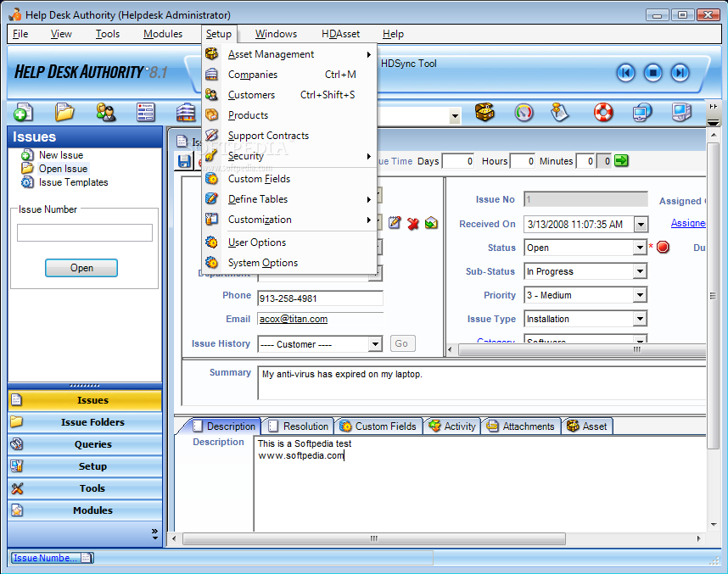Choose Companies from Setup menu

coord(289,75)
